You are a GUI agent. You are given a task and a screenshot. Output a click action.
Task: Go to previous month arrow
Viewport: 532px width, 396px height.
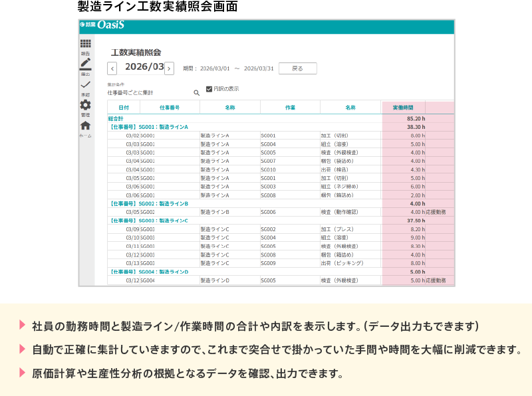pyautogui.click(x=112, y=68)
